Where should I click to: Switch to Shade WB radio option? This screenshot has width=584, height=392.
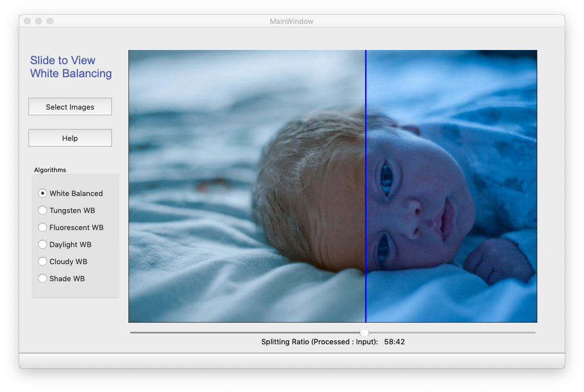point(61,279)
